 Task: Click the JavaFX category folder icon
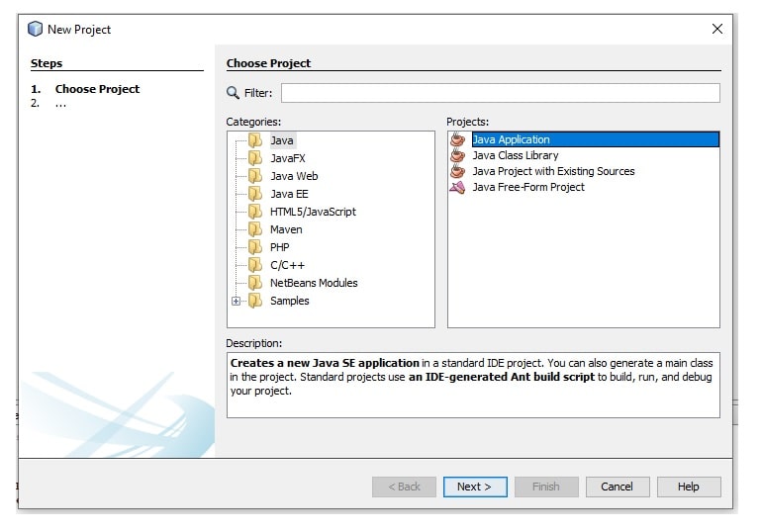pos(255,158)
